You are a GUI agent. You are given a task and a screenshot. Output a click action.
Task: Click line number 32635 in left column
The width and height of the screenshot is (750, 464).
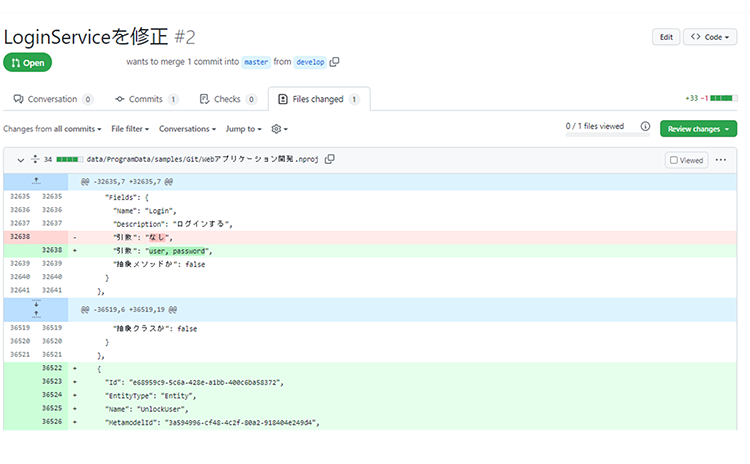point(20,197)
